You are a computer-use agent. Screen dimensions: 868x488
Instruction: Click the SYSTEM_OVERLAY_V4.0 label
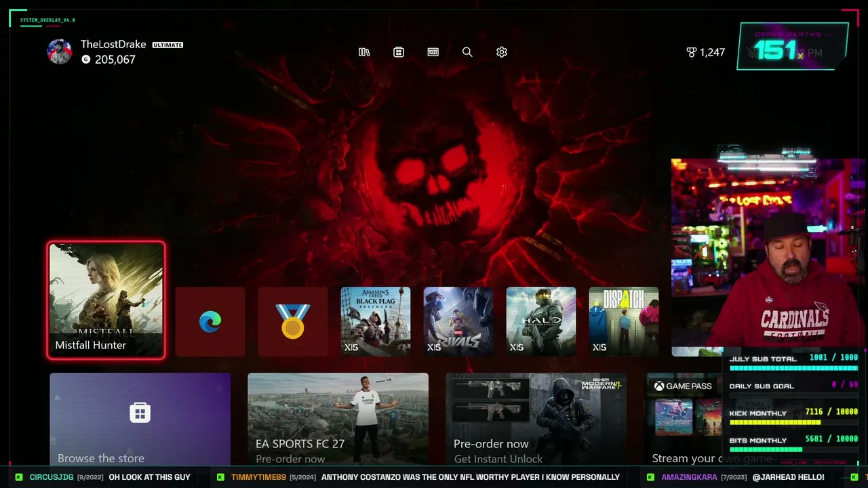(47, 20)
